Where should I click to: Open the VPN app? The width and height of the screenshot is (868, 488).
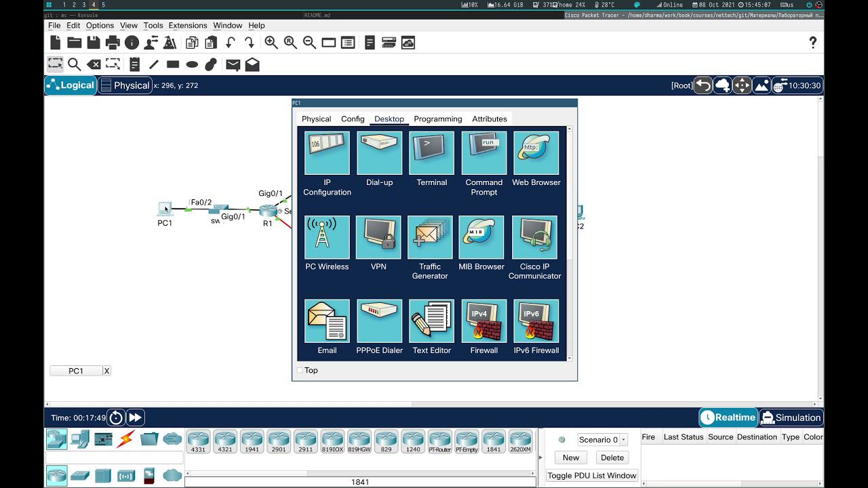[x=378, y=237]
